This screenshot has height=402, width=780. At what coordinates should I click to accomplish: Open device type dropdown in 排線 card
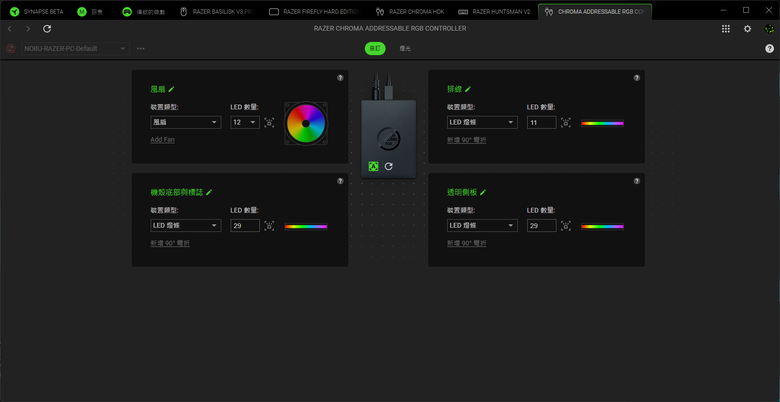pos(482,122)
